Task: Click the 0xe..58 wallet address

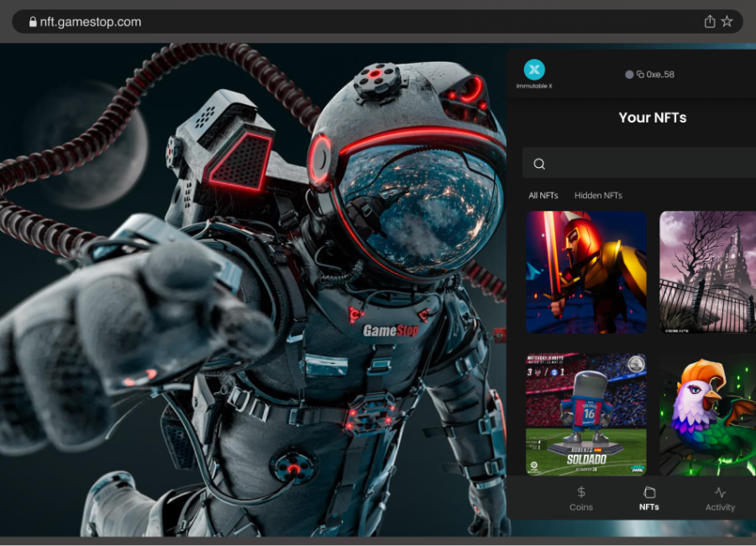Action: coord(660,75)
